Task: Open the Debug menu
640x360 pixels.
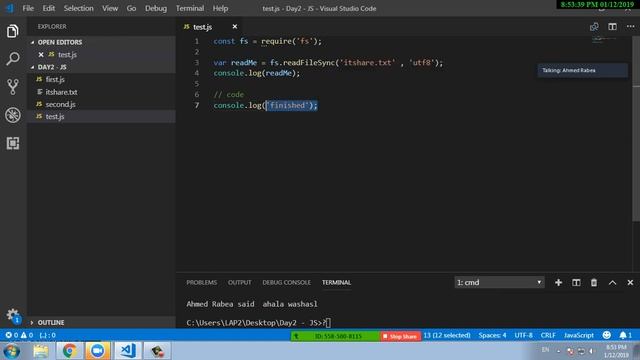Action: (x=156, y=8)
